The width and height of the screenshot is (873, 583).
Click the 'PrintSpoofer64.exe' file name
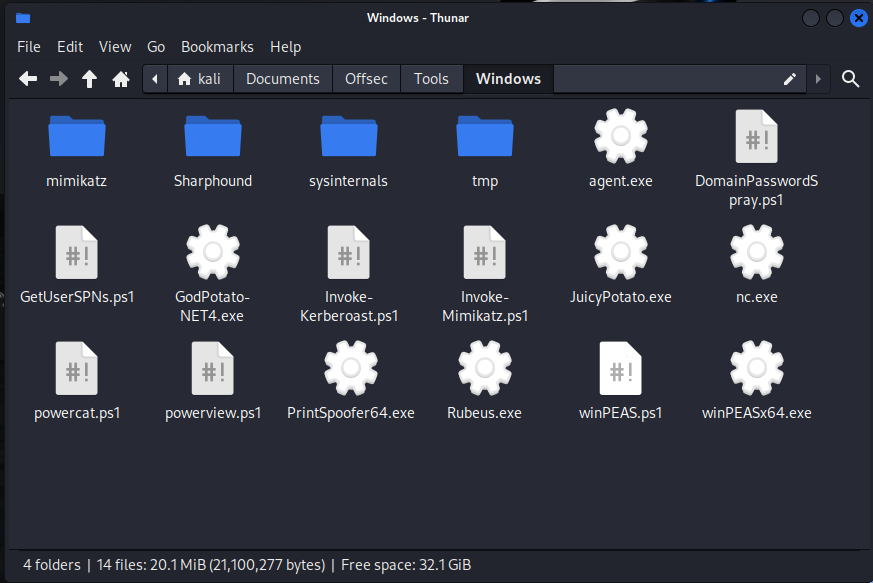tap(351, 413)
